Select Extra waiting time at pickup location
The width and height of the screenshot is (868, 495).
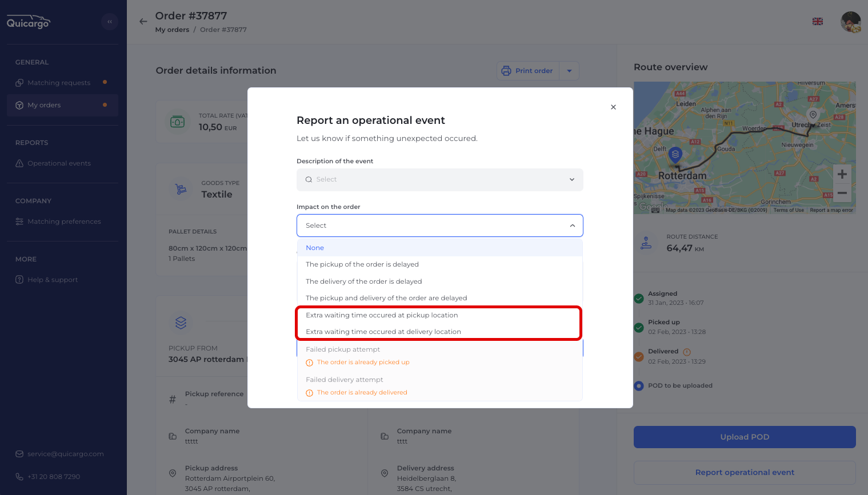tap(382, 315)
